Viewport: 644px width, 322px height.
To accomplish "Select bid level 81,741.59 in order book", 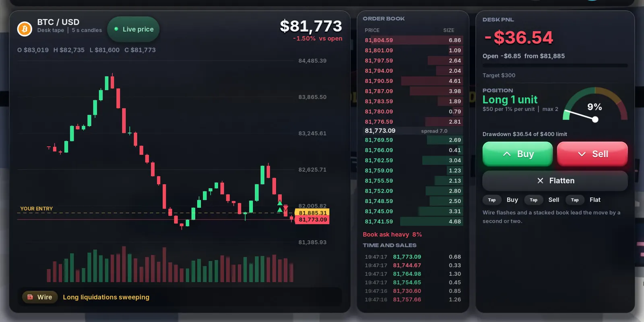I will tap(413, 222).
